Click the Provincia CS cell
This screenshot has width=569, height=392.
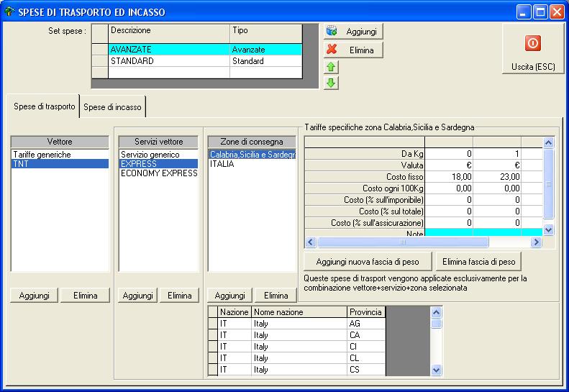[x=365, y=370]
